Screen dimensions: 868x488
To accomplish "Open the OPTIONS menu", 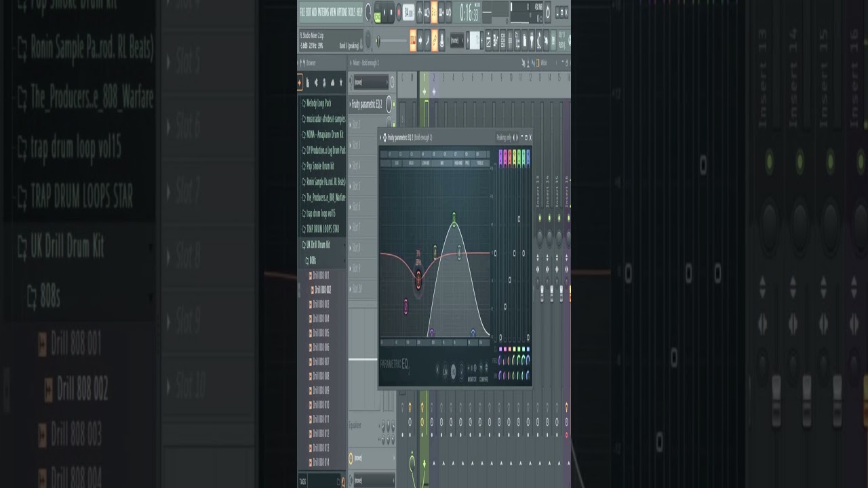I will coord(342,12).
